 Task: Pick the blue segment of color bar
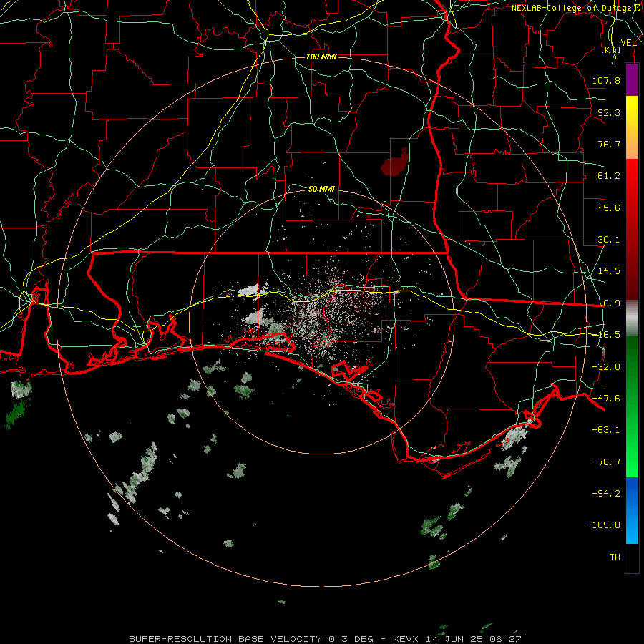[x=632, y=510]
